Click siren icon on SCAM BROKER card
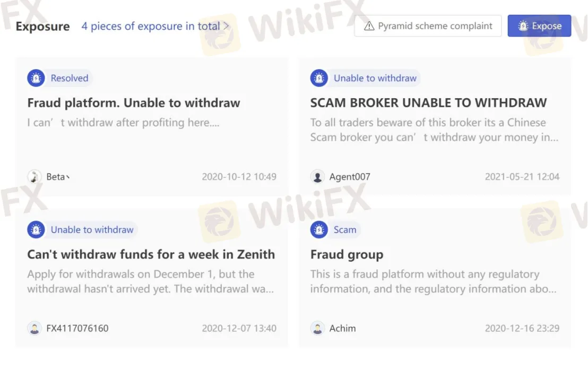Viewport: 588px width, 367px height. (x=319, y=79)
